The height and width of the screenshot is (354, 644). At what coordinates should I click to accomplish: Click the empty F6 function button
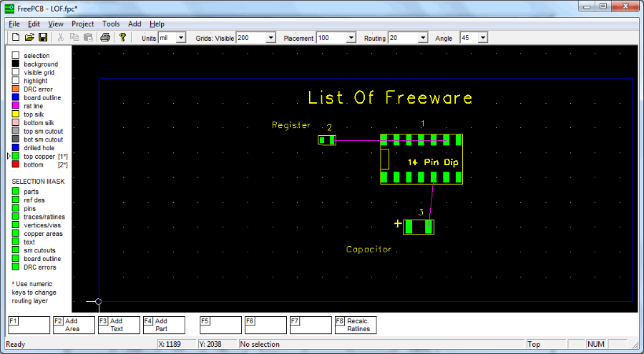tap(265, 325)
